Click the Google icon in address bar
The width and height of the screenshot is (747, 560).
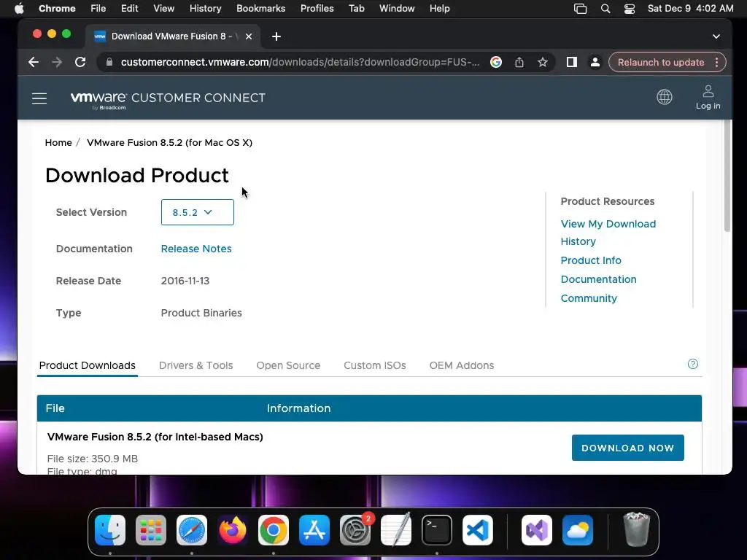(496, 63)
